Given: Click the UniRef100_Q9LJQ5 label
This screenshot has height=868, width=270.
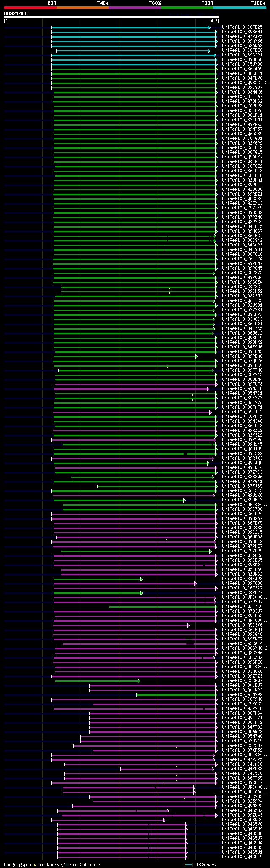Looking at the screenshot, I should [x=242, y=463].
